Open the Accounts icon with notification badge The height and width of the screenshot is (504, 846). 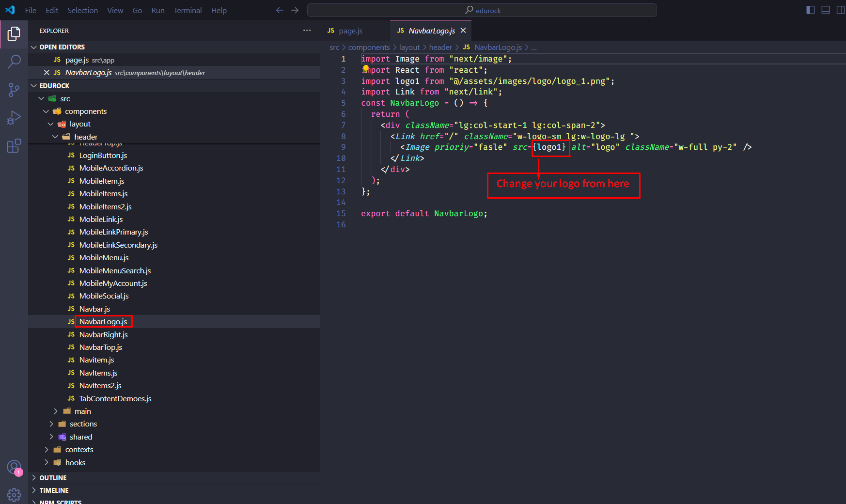pos(14,468)
